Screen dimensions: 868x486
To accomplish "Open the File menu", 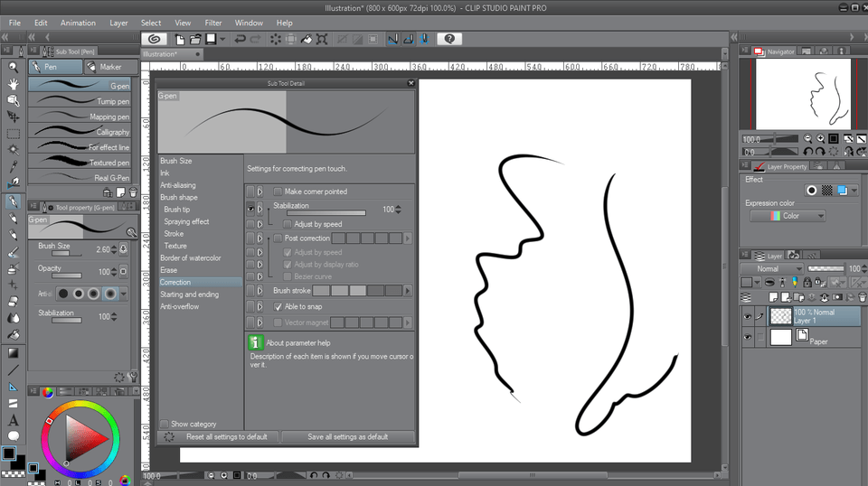I will click(15, 23).
